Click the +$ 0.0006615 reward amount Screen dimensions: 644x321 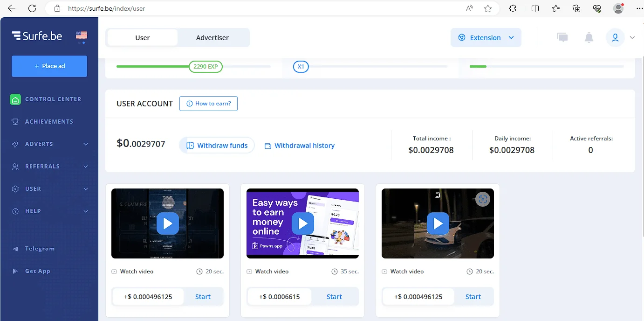click(x=279, y=297)
